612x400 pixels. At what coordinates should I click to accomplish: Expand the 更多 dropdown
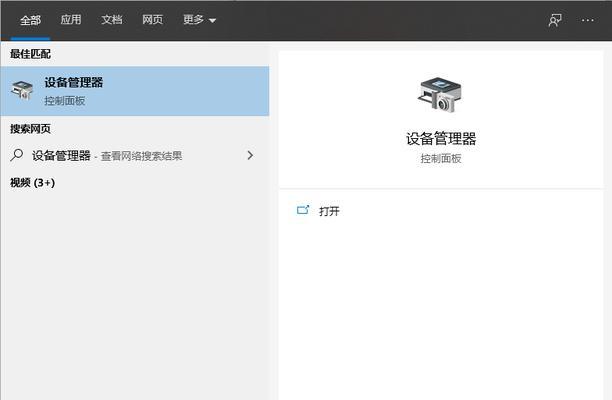[199, 20]
